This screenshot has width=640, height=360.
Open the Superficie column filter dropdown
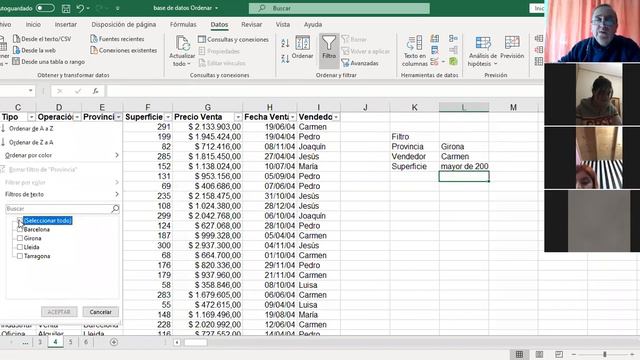click(x=168, y=117)
